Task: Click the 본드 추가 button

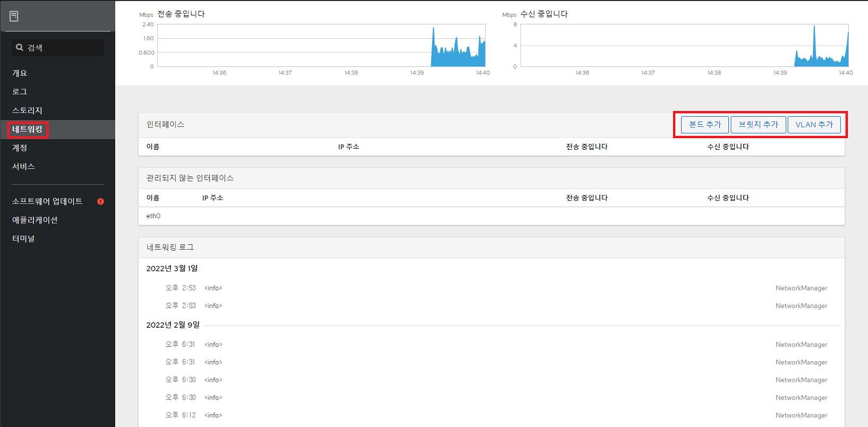Action: [x=704, y=124]
